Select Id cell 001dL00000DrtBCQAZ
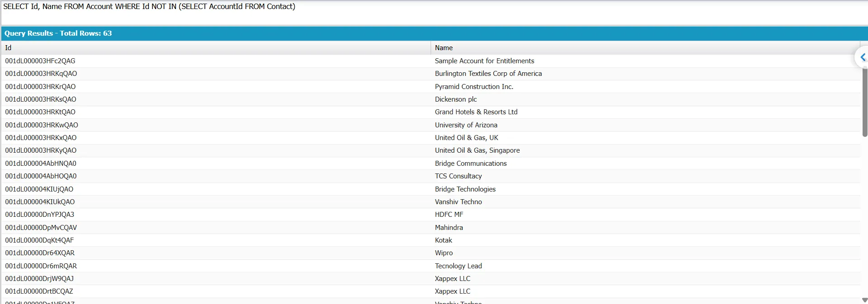 pyautogui.click(x=39, y=291)
